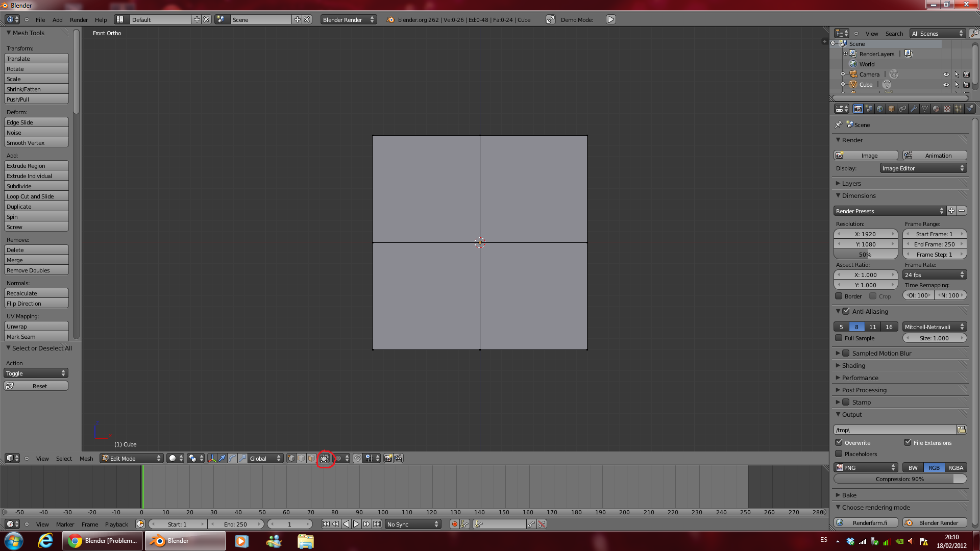980x551 pixels.
Task: Toggle Cube visibility eye in outliner
Action: click(946, 85)
